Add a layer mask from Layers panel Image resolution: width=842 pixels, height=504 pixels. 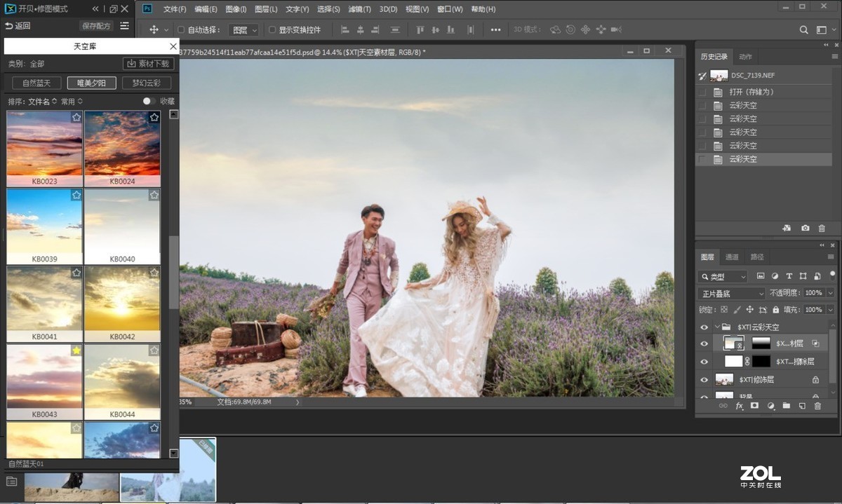click(754, 406)
